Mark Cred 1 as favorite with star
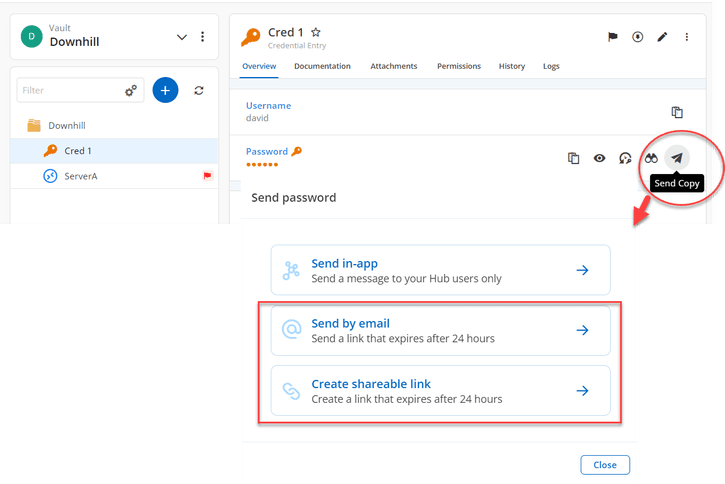 316,34
